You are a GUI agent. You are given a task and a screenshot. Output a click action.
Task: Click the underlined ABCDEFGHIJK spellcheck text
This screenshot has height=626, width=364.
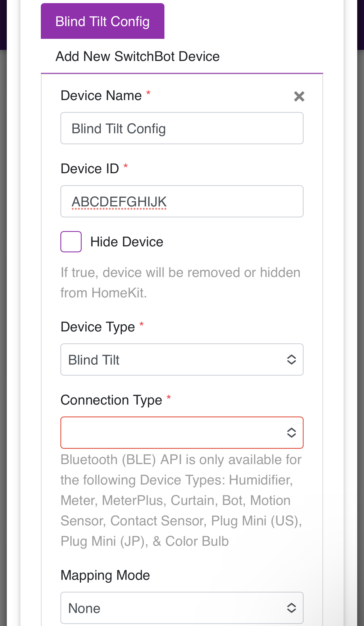[119, 201]
